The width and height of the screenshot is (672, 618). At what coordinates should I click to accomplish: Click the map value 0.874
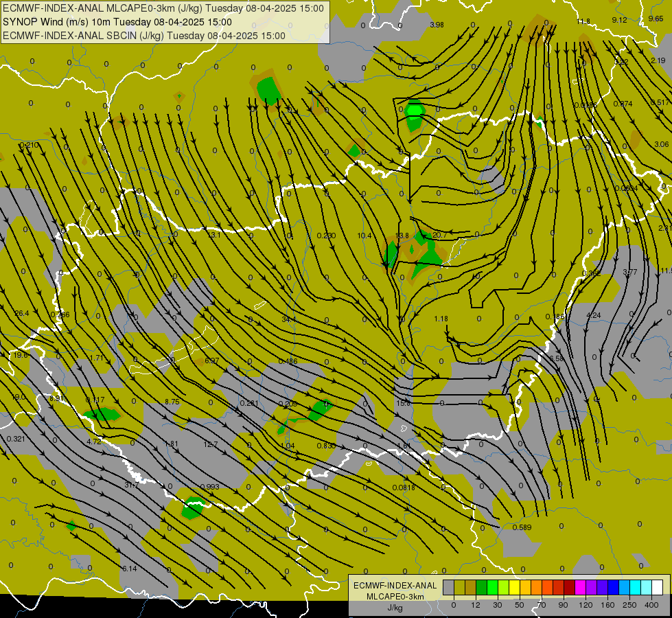[x=623, y=104]
